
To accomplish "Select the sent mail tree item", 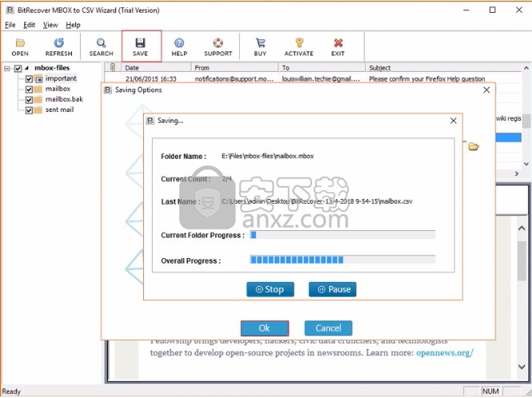I will pos(59,109).
